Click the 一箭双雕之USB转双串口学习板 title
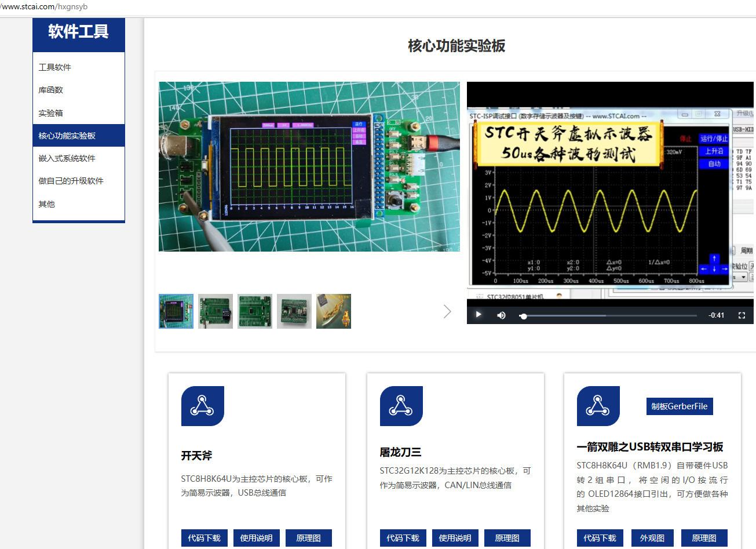This screenshot has height=549, width=756. pyautogui.click(x=650, y=447)
